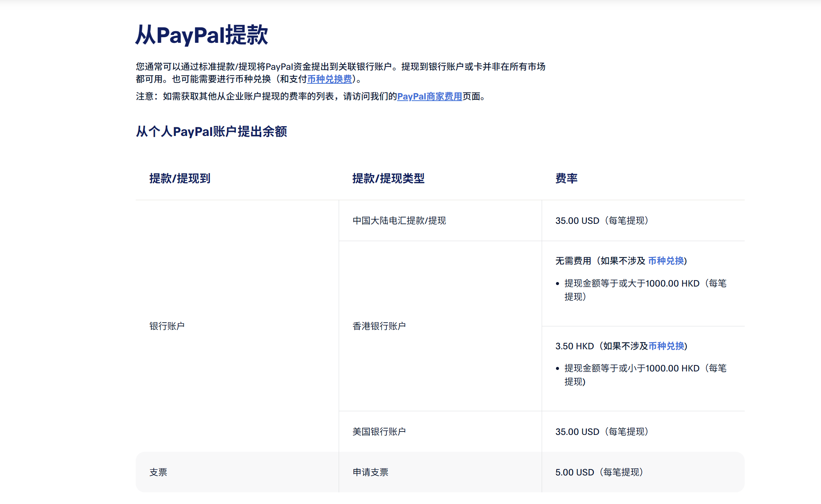Select the 中国大陆电汇提款/提现 table cell
The image size is (821, 504).
[399, 220]
